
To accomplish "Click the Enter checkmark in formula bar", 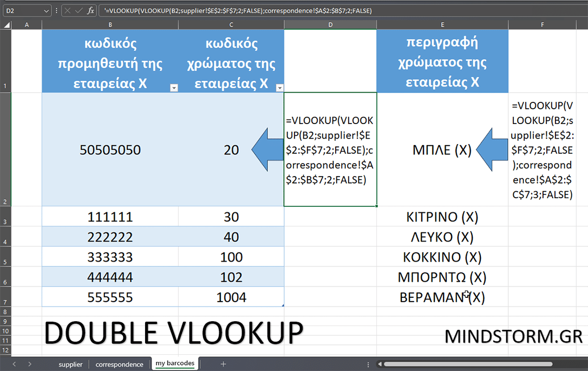I will click(80, 10).
